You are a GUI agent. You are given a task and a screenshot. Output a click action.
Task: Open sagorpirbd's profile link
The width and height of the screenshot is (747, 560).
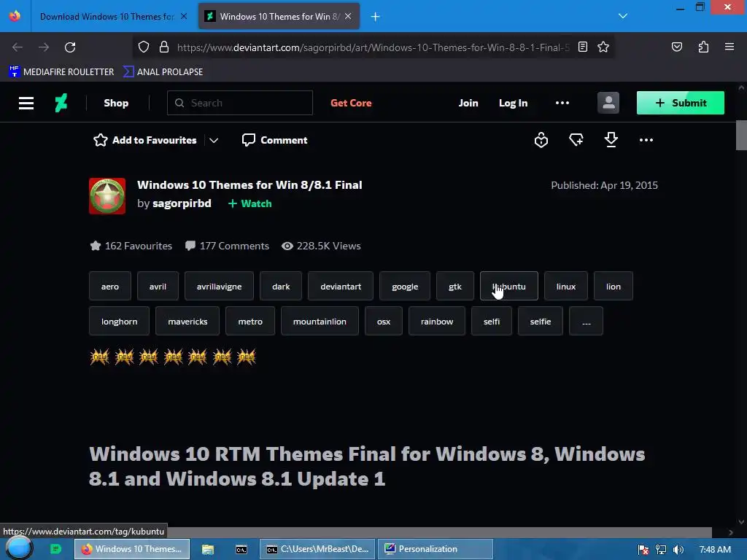click(182, 203)
